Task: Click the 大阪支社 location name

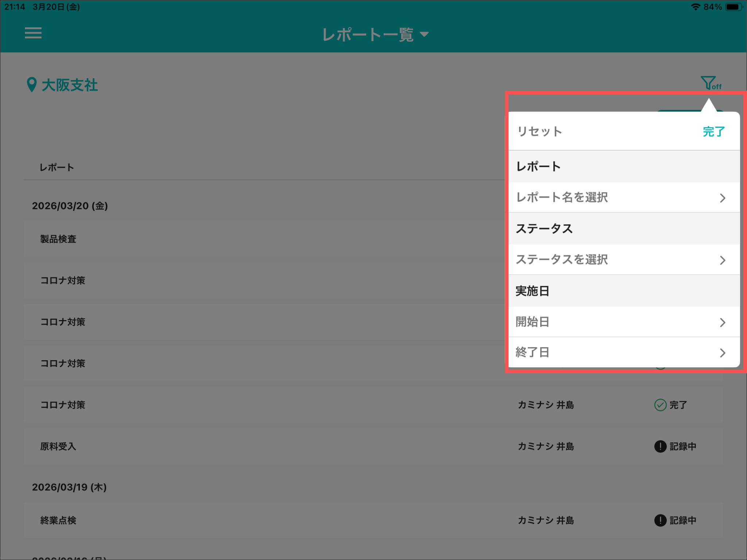Action: [x=70, y=85]
